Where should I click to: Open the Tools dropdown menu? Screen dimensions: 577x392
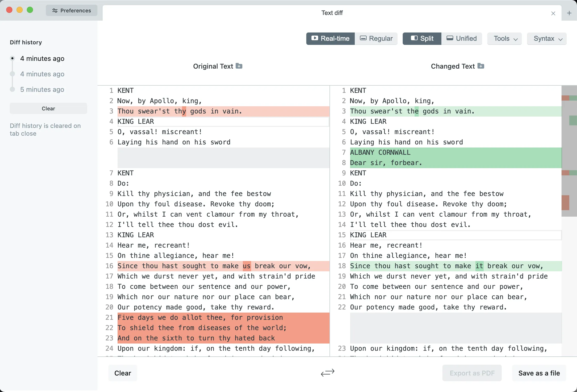[504, 38]
